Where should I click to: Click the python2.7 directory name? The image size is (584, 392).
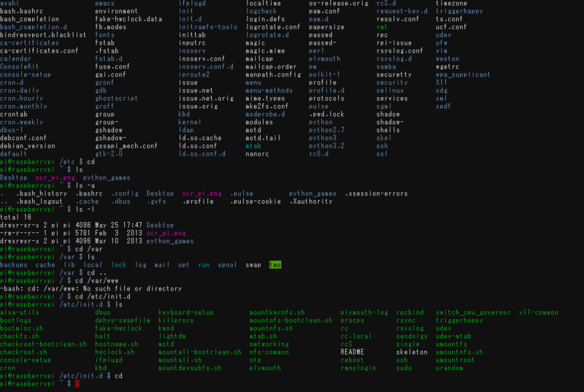point(326,130)
